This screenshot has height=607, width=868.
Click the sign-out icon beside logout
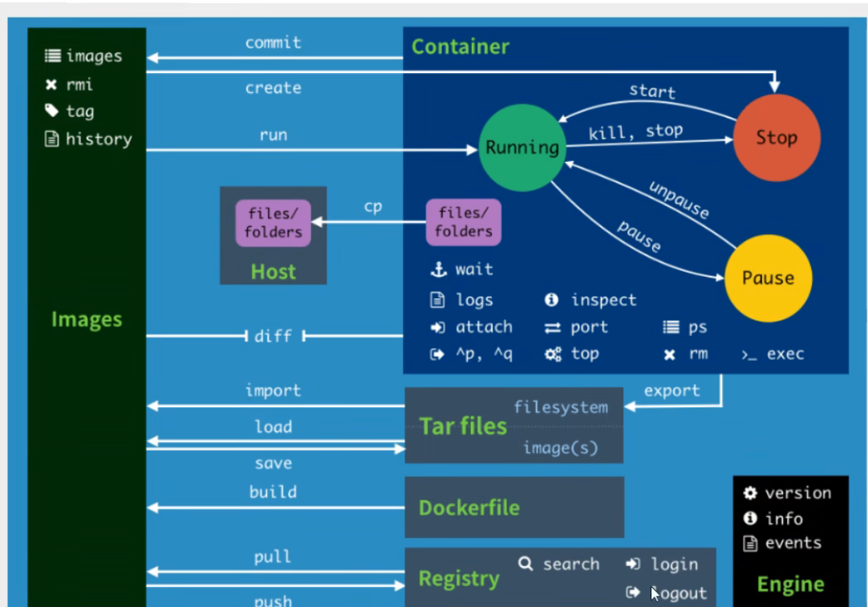(633, 593)
